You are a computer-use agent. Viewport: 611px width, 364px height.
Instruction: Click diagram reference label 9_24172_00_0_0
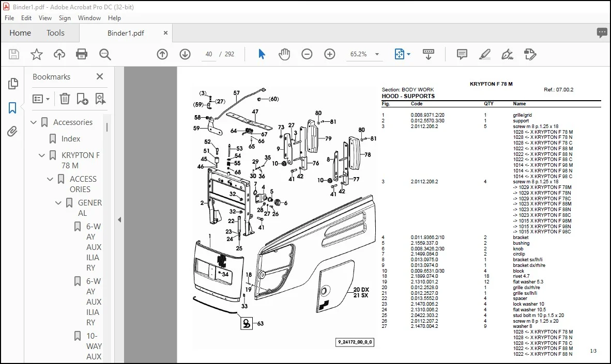355,342
